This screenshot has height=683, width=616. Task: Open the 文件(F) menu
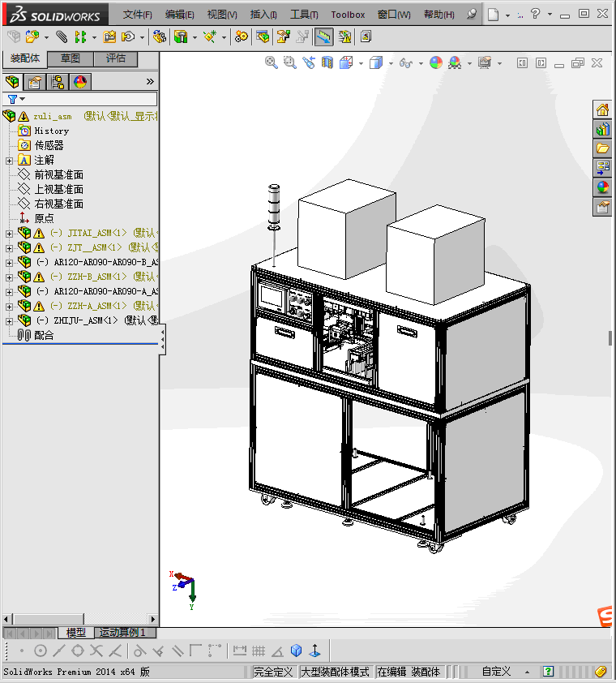[138, 15]
